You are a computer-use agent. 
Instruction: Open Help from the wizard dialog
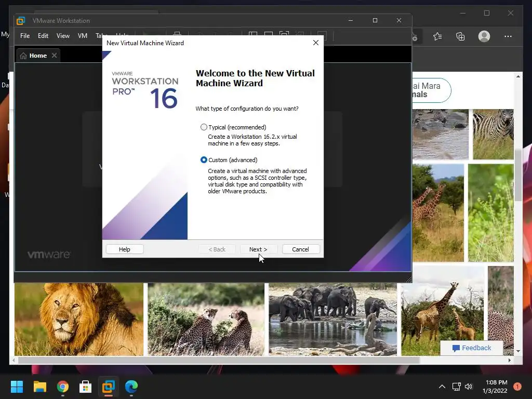click(125, 249)
